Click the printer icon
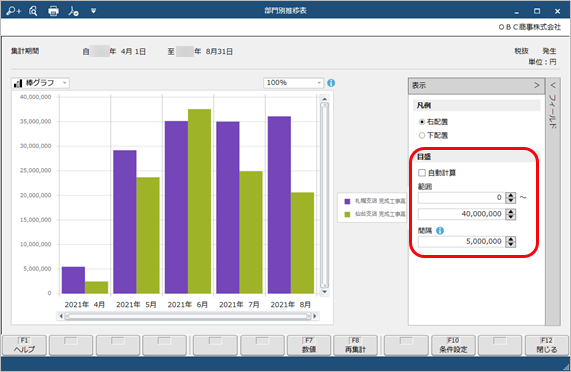 point(53,11)
